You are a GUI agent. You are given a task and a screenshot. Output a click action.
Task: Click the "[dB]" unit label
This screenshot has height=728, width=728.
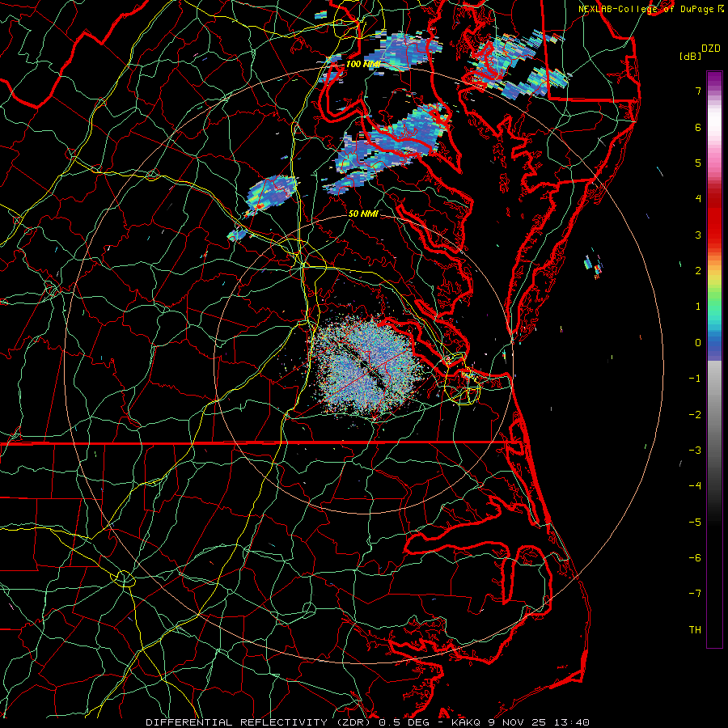(690, 56)
